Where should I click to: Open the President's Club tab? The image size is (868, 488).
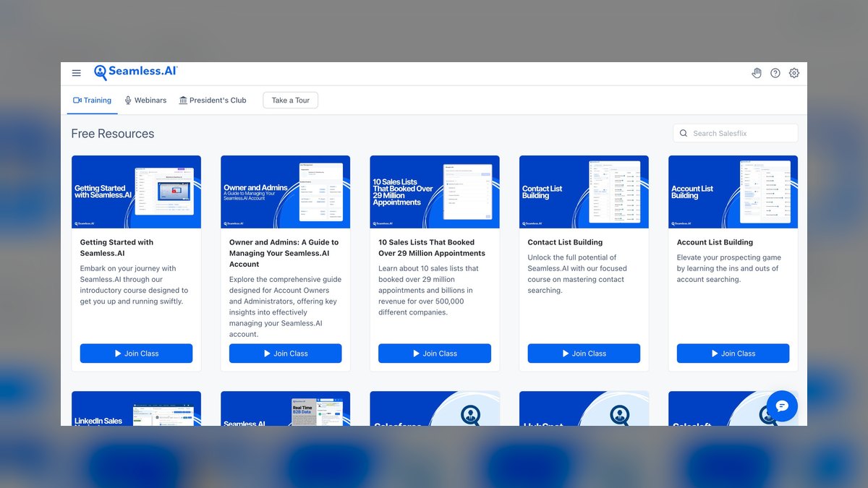point(213,100)
